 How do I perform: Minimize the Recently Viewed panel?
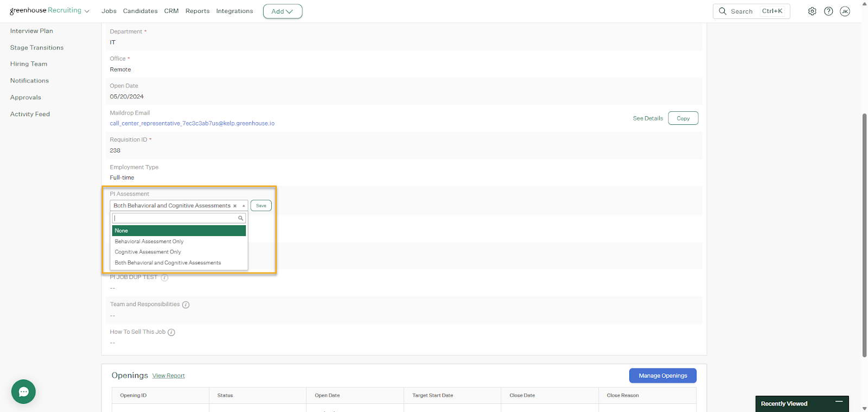click(x=839, y=402)
